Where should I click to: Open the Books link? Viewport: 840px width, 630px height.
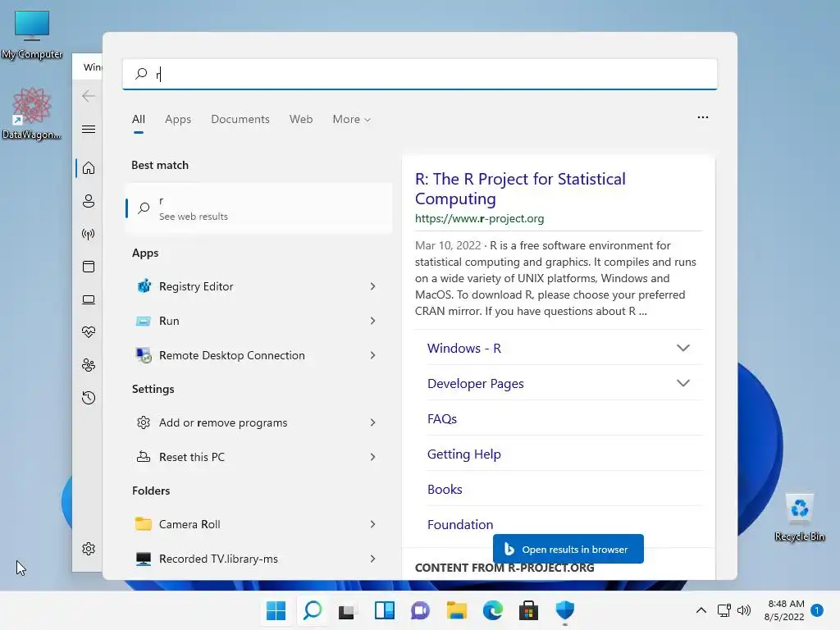(445, 490)
